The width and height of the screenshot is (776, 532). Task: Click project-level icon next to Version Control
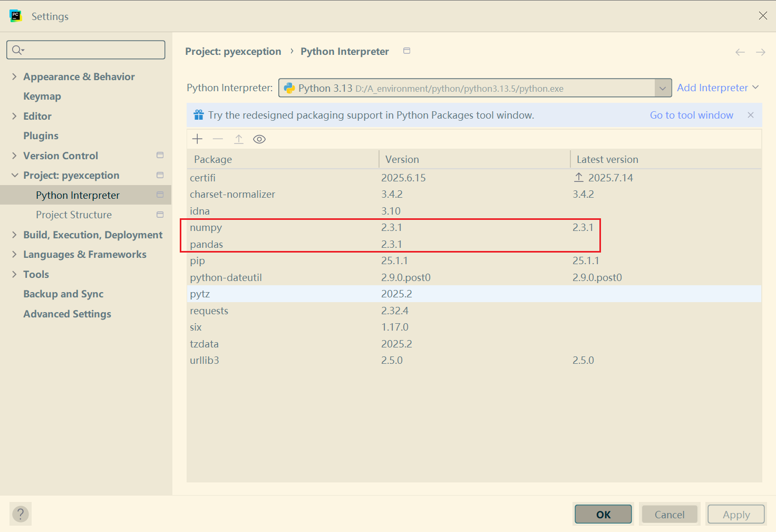[160, 155]
